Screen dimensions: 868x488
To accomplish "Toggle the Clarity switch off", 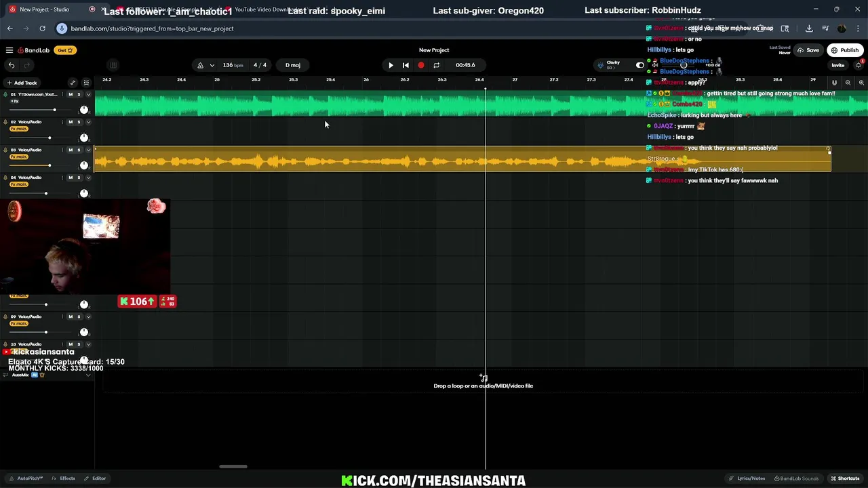I will [x=639, y=65].
